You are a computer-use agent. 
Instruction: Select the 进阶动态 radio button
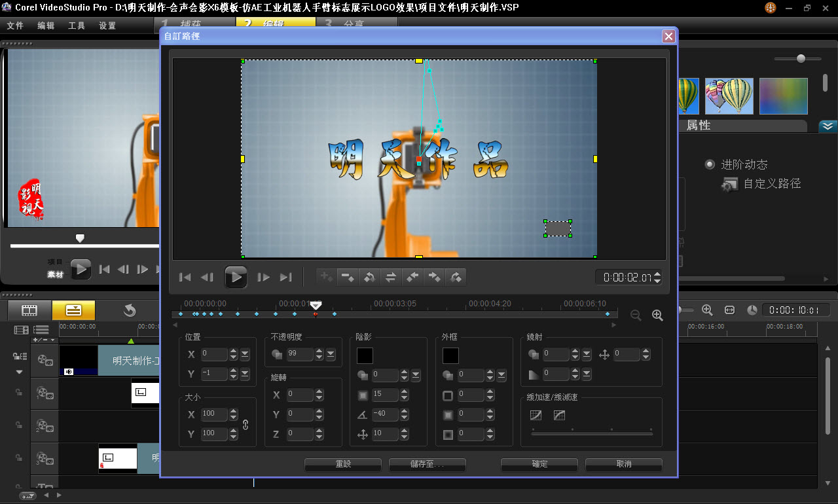[x=710, y=164]
